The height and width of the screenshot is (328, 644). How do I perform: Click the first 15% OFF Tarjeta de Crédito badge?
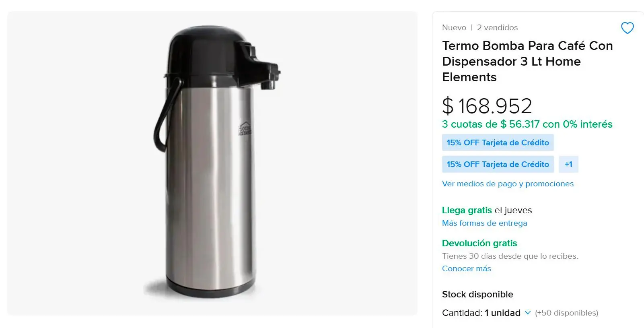coord(498,142)
